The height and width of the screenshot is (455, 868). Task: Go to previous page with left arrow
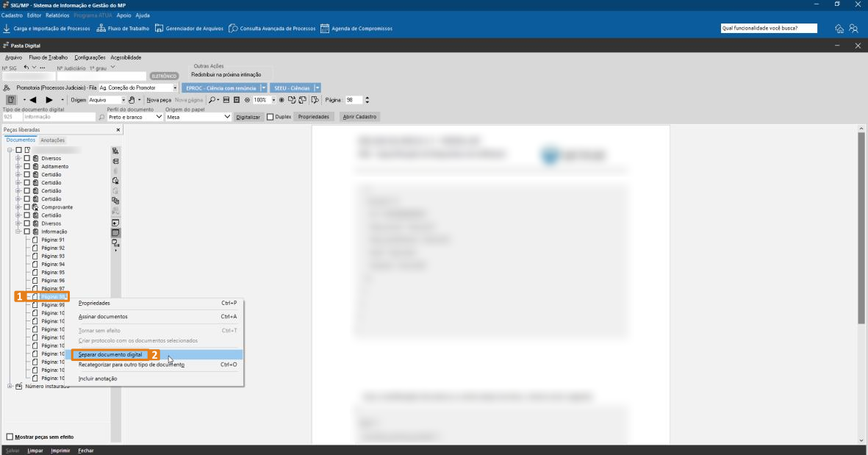pos(33,100)
